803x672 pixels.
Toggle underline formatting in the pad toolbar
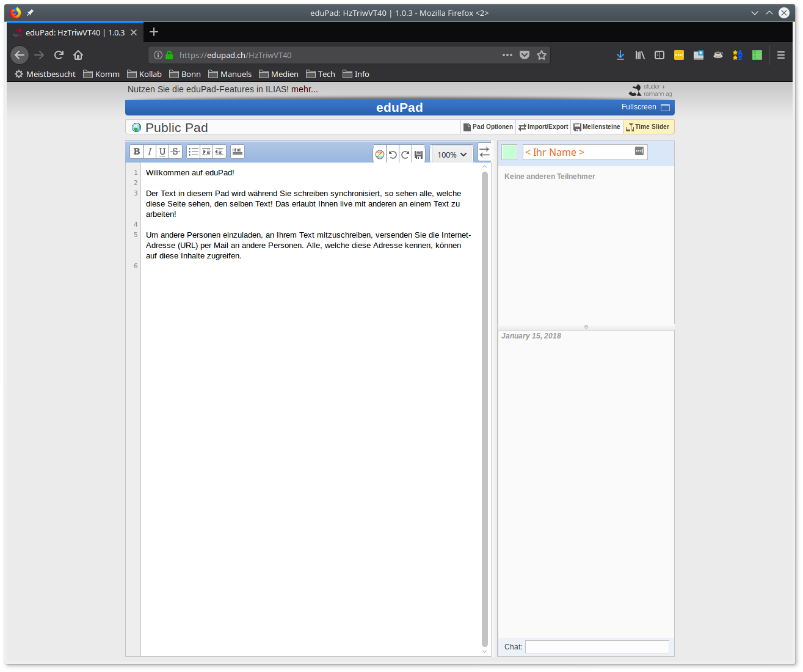tap(162, 152)
